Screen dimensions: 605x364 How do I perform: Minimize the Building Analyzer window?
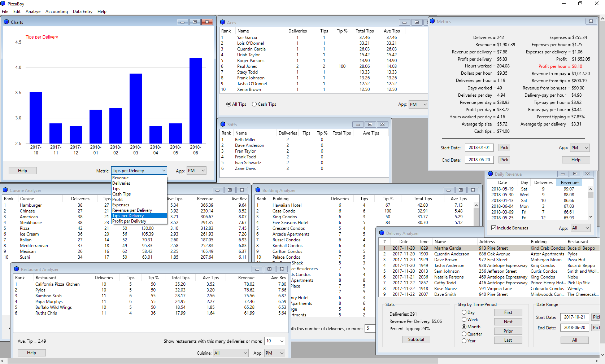coord(448,190)
